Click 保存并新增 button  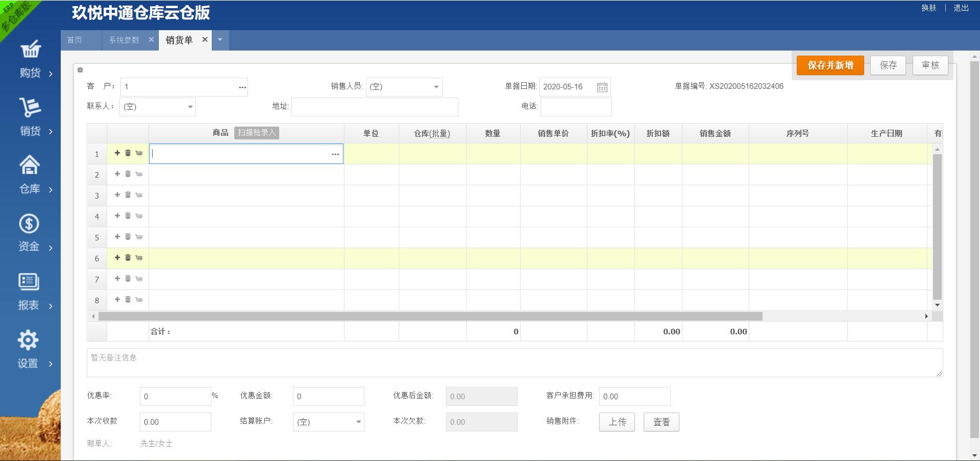tap(830, 65)
